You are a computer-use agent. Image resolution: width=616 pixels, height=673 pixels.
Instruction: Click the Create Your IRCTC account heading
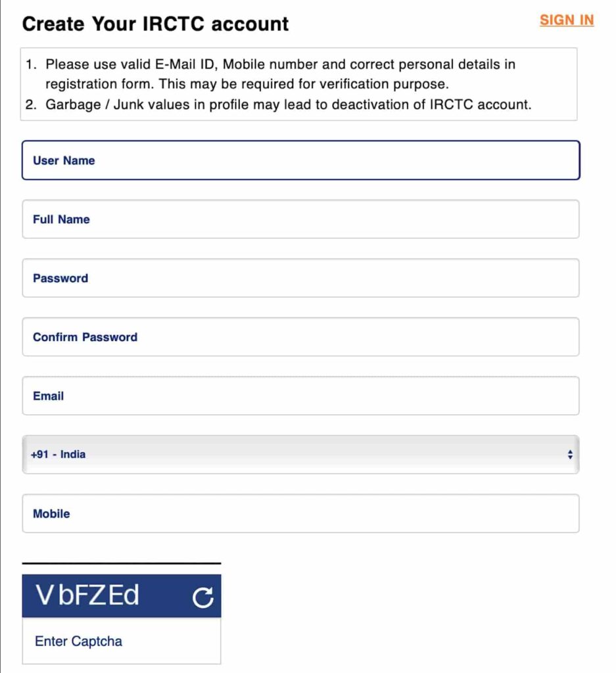(155, 24)
